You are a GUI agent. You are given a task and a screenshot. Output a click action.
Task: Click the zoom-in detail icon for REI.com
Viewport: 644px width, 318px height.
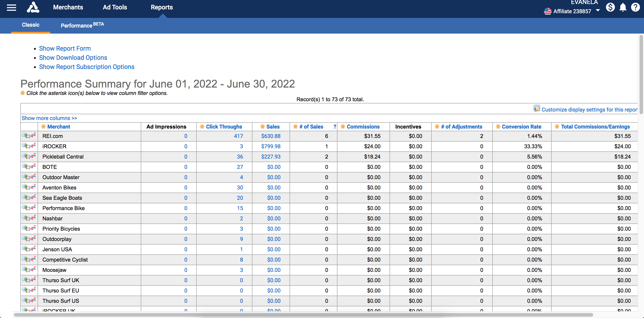(x=25, y=136)
